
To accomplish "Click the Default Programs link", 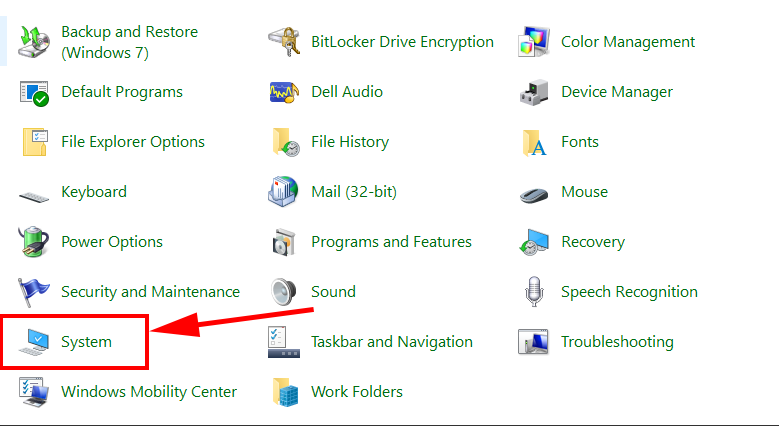I will coord(122,92).
